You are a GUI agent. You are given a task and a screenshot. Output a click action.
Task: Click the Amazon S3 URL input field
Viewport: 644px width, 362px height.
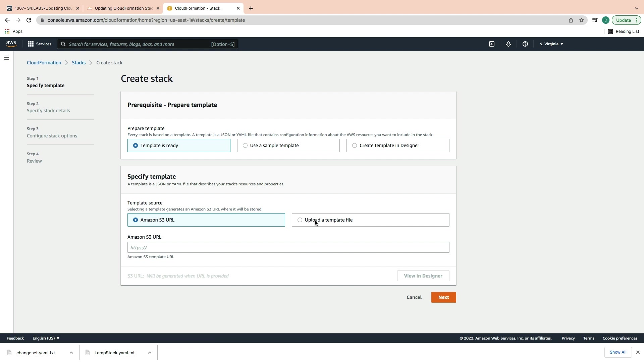[x=288, y=247]
